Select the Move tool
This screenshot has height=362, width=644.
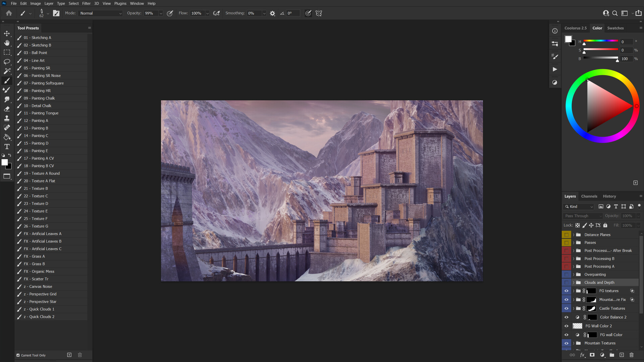coord(7,33)
